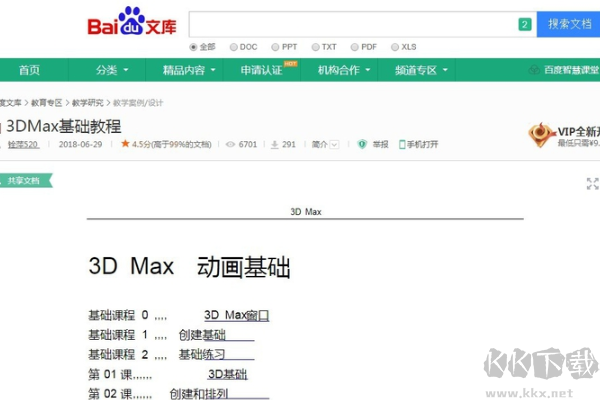Open the 申请认证 menu item
Image resolution: width=600 pixels, height=400 pixels.
261,70
